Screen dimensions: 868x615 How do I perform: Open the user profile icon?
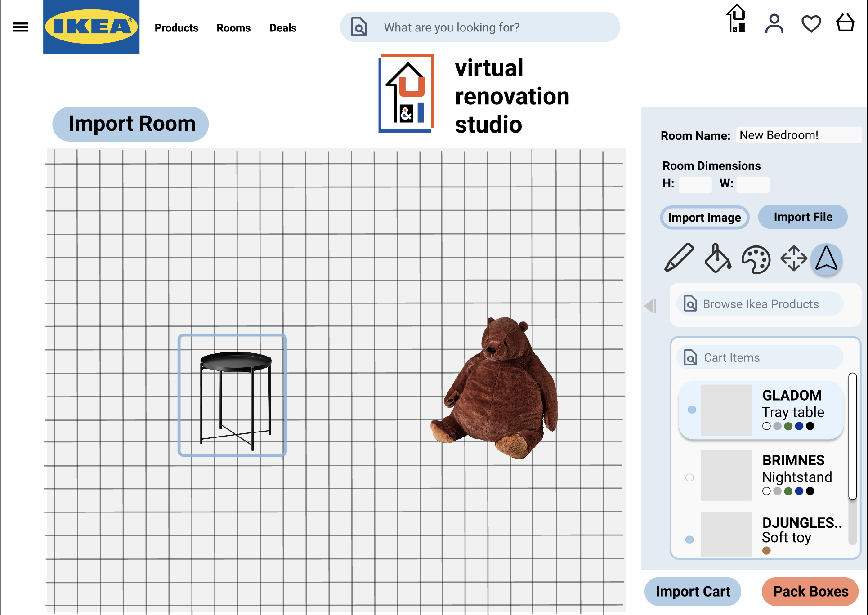774,23
